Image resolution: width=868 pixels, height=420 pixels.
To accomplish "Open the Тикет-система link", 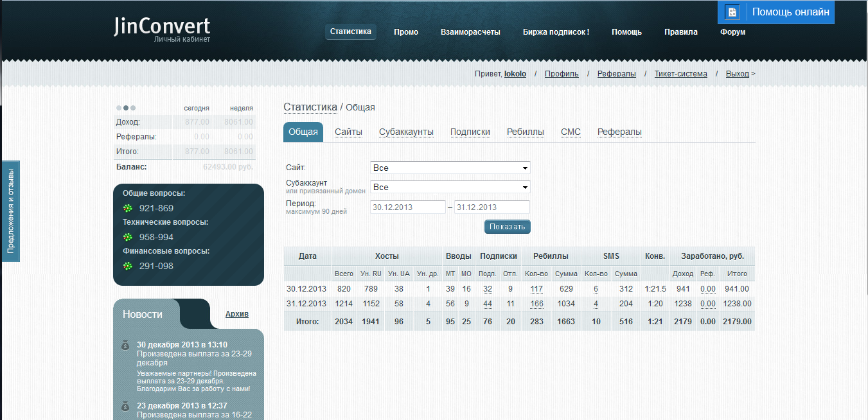I will 681,74.
